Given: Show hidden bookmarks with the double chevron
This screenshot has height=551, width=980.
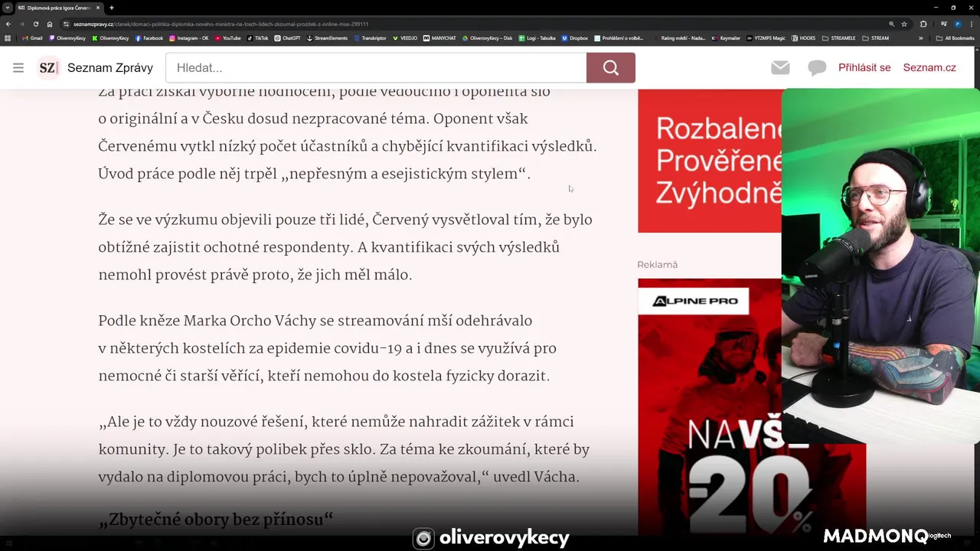Looking at the screenshot, I should point(920,37).
